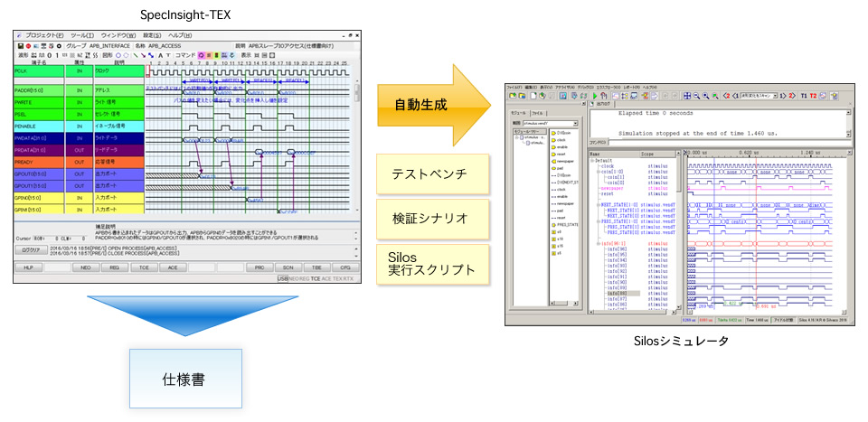
Task: Open the ヘルプ(H) menu in SpecInsight-TEX
Action: 181,35
